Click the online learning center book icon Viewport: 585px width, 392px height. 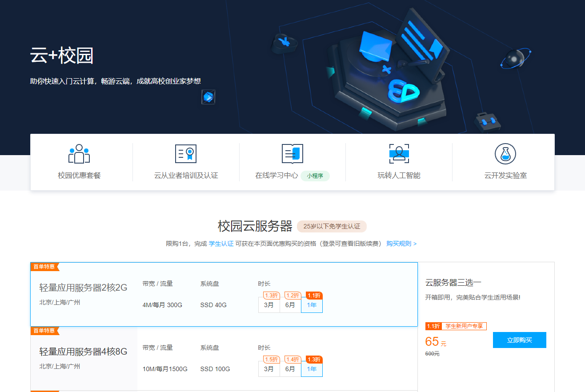[292, 154]
